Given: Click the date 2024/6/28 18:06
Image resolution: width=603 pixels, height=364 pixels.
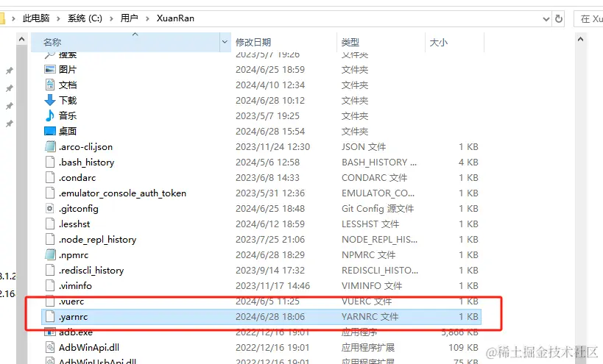Looking at the screenshot, I should (x=270, y=317).
